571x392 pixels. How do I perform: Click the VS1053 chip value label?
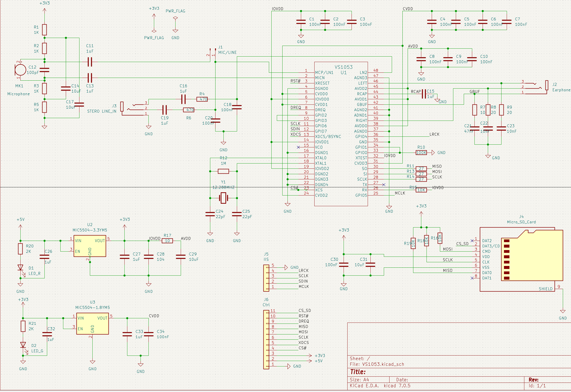click(344, 67)
